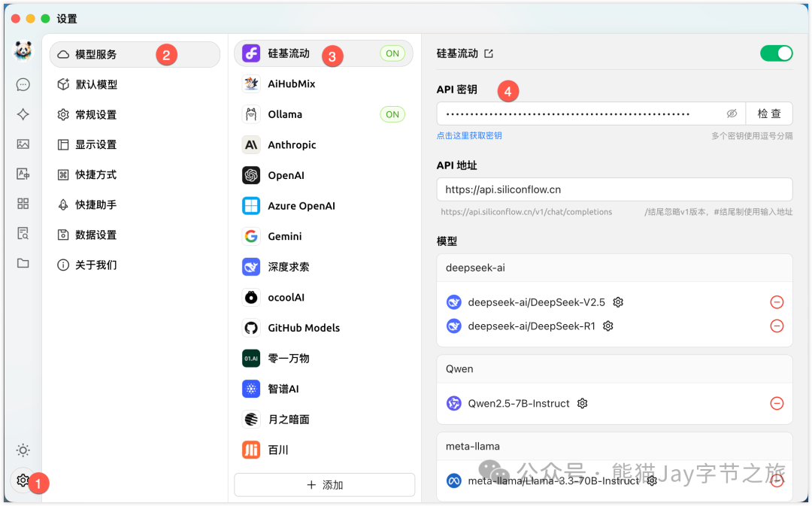
Task: Open the agents sparkle sidebar icon
Action: click(23, 114)
